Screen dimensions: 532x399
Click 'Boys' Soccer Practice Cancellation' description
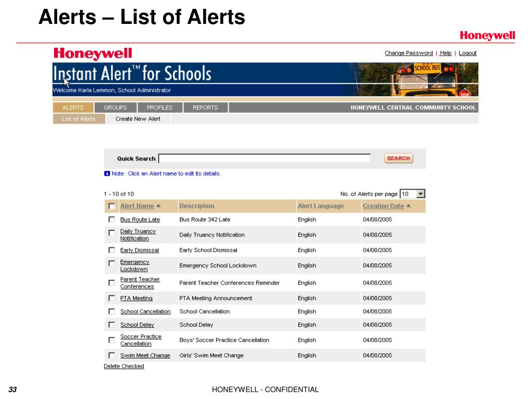224,340
